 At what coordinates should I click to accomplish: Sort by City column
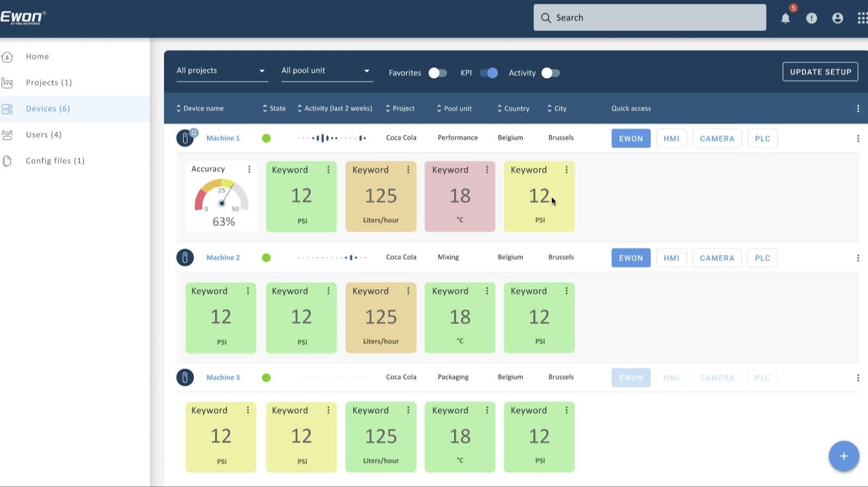[x=557, y=109]
